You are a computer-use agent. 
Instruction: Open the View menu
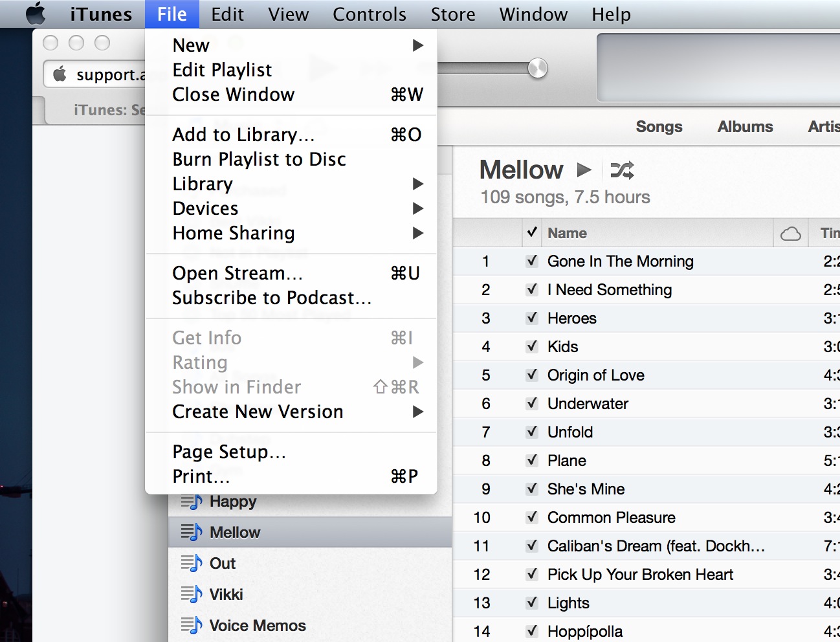pyautogui.click(x=289, y=14)
